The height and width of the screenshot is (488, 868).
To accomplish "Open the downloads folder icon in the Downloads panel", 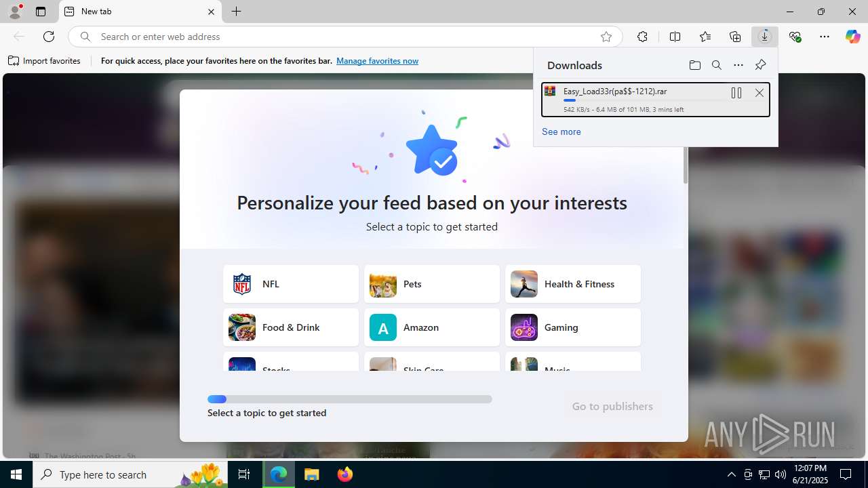I will coord(694,65).
